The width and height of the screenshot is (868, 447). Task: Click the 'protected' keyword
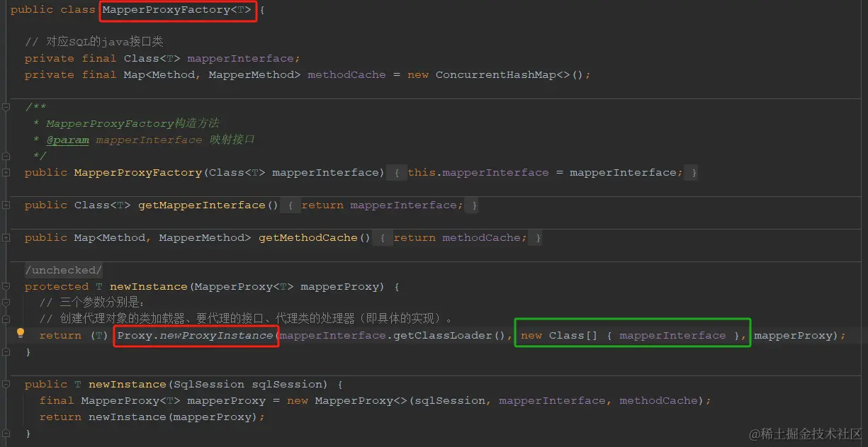coord(57,287)
